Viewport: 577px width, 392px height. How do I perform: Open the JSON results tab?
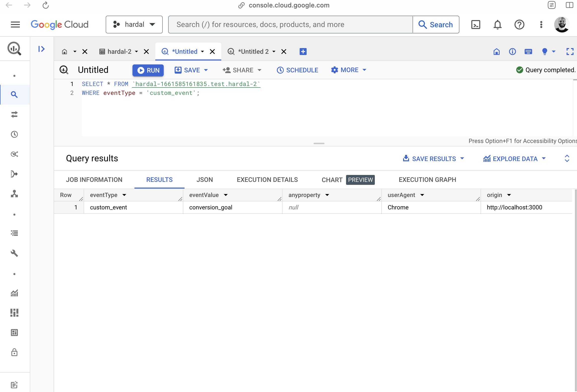pyautogui.click(x=205, y=180)
